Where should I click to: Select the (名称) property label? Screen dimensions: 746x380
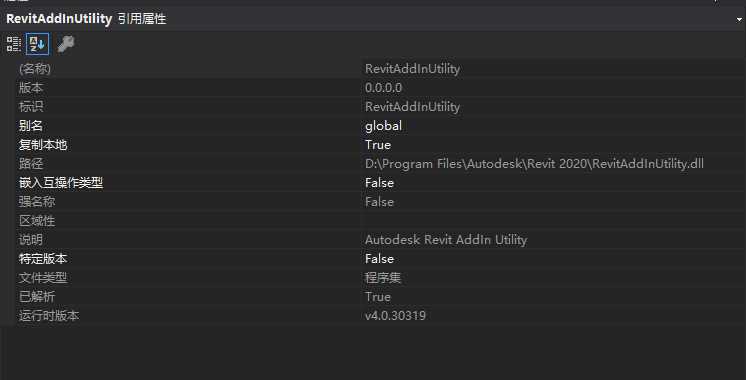coord(35,69)
